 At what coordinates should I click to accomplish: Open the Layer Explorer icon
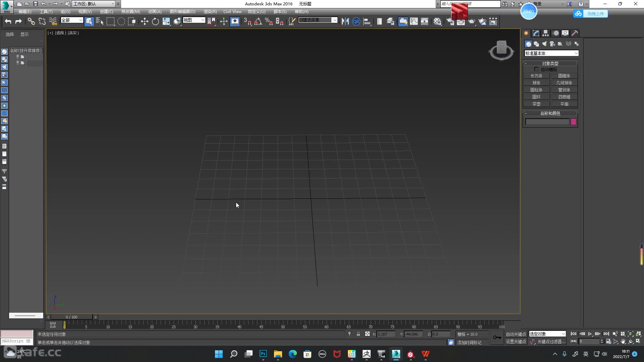click(x=390, y=21)
